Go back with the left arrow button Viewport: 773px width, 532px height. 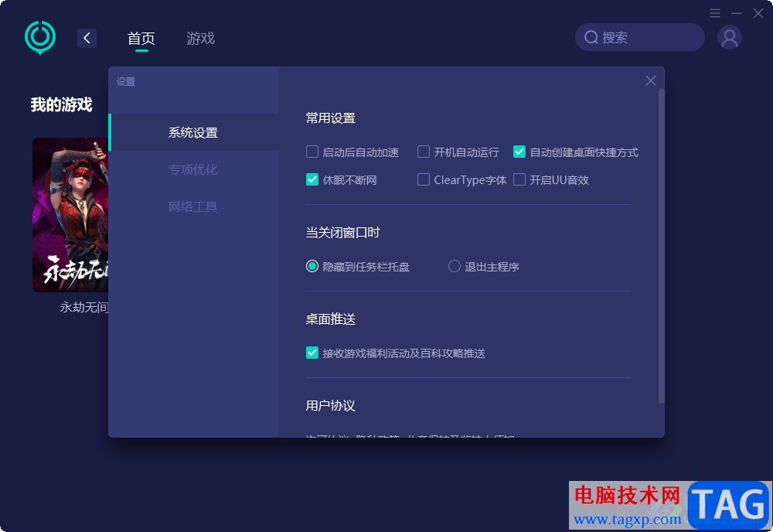coord(87,38)
